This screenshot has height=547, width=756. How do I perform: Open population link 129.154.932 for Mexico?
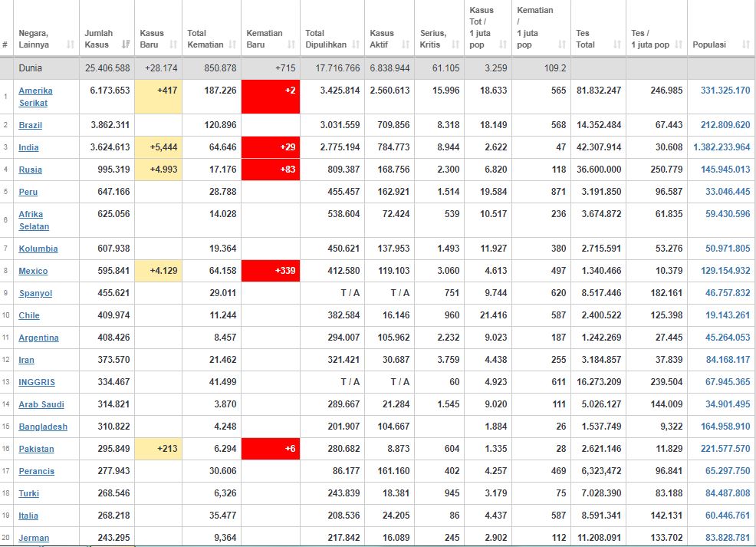point(725,271)
